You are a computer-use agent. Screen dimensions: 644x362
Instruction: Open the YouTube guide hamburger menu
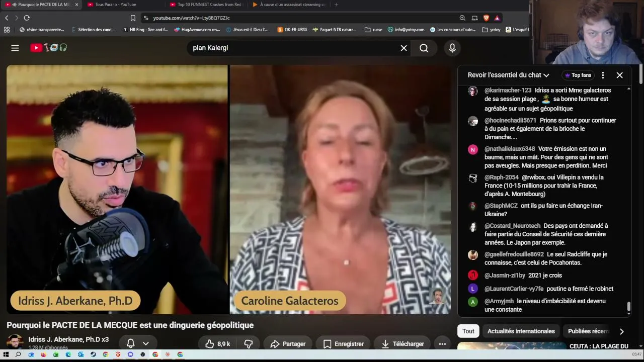click(x=15, y=48)
